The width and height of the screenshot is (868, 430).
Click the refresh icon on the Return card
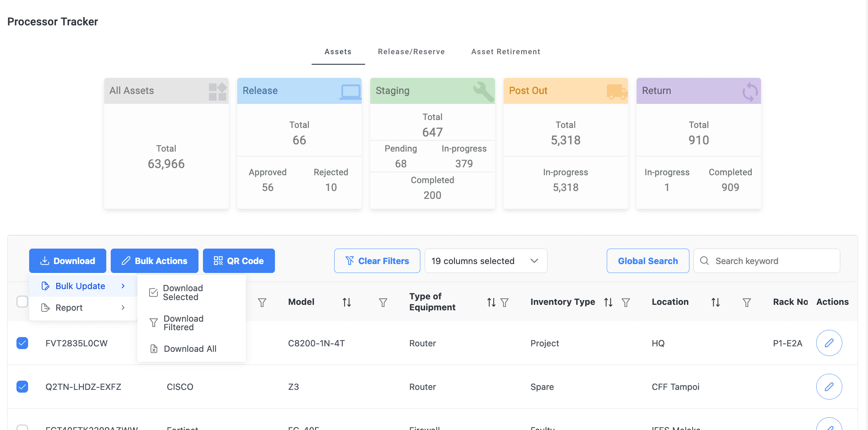(750, 91)
